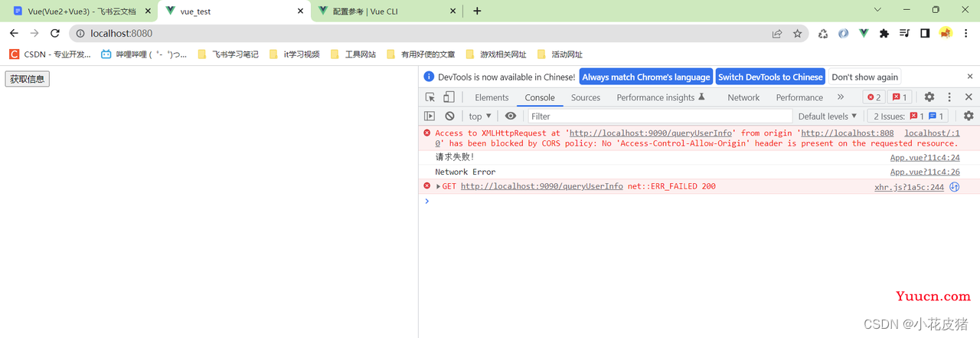The height and width of the screenshot is (338, 980).
Task: Open the 游戏相关网址 bookmark folder
Action: (495, 54)
